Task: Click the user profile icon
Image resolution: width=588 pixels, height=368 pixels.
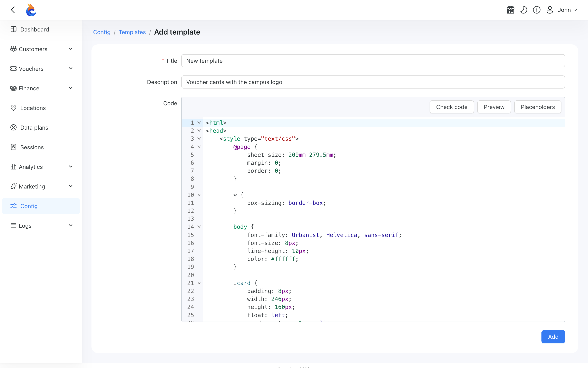Action: click(x=550, y=10)
